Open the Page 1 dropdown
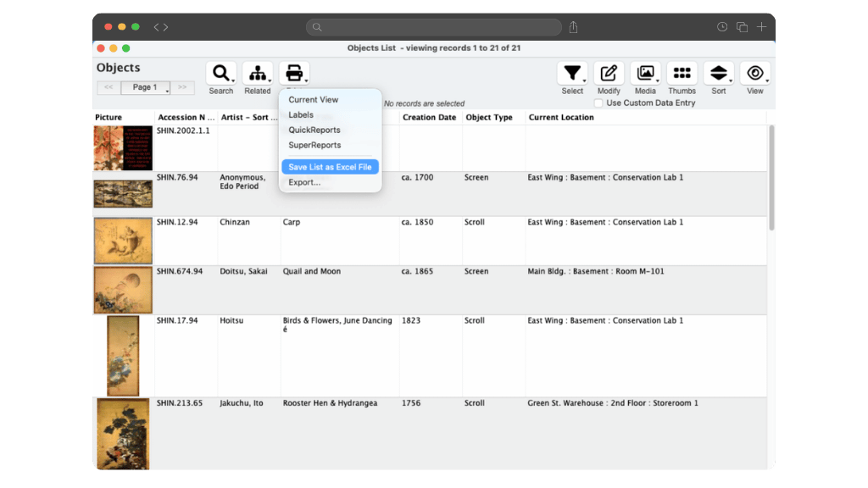 pos(146,87)
